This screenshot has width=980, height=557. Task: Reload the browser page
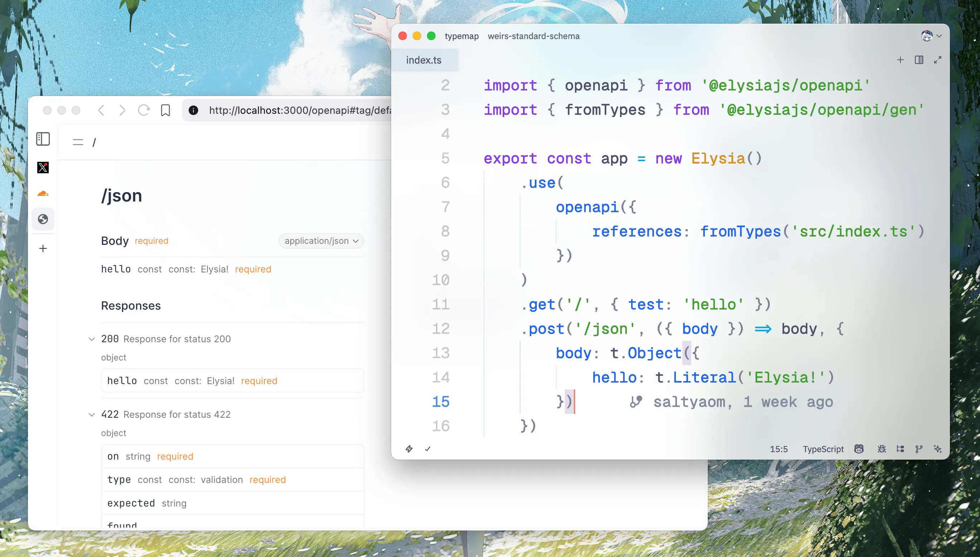[144, 110]
